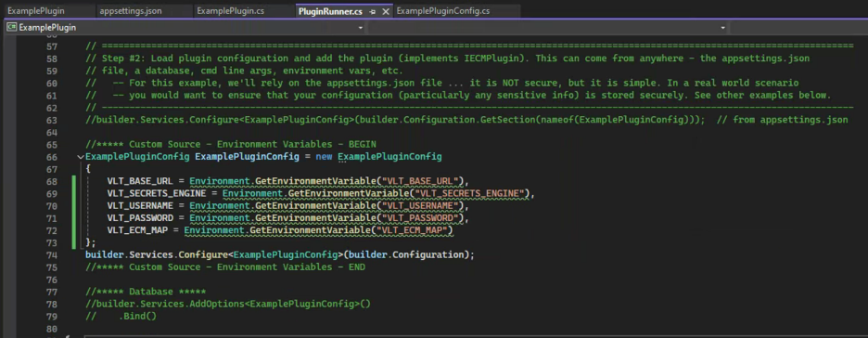Click the "VLT_SECRETS_ENGINE" string literal
Screen dimensions: 868x338
[x=470, y=193]
